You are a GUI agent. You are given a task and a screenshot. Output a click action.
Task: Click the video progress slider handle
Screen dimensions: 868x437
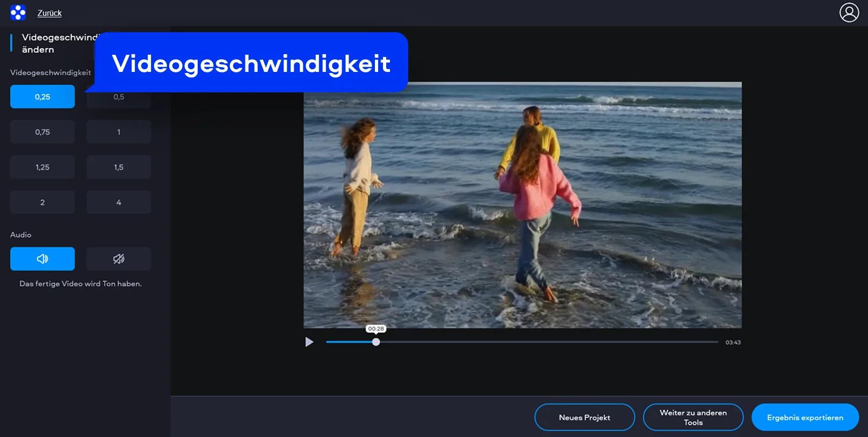coord(376,342)
